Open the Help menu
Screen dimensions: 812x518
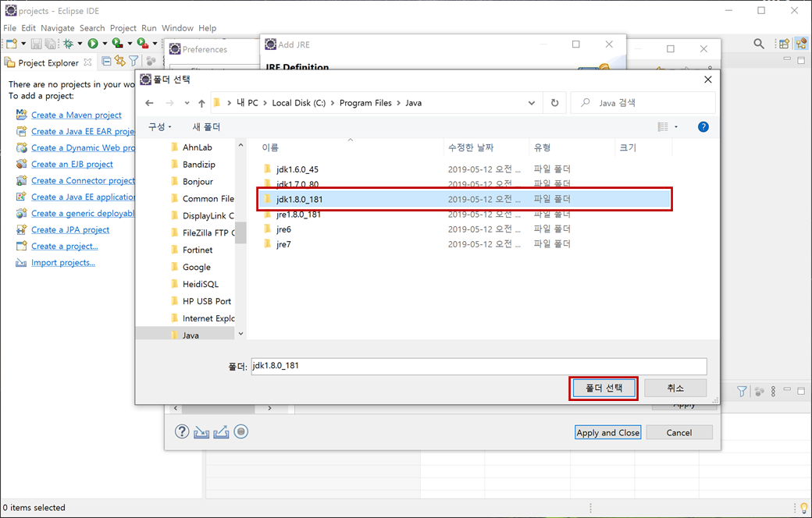click(x=208, y=28)
